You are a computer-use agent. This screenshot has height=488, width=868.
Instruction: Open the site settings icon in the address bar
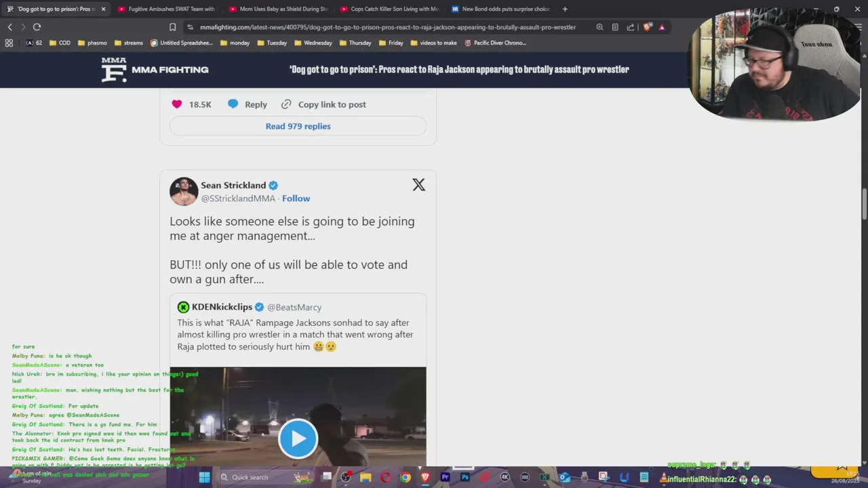[190, 27]
